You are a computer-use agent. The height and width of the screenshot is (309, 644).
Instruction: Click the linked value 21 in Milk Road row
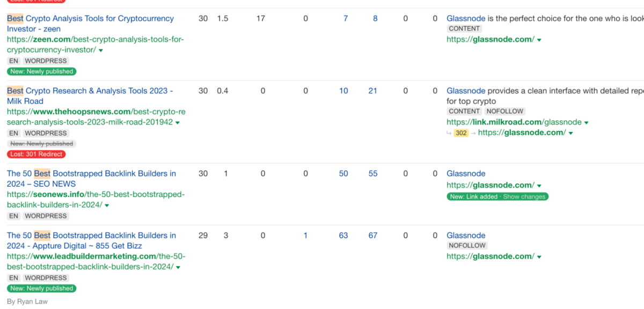[373, 91]
